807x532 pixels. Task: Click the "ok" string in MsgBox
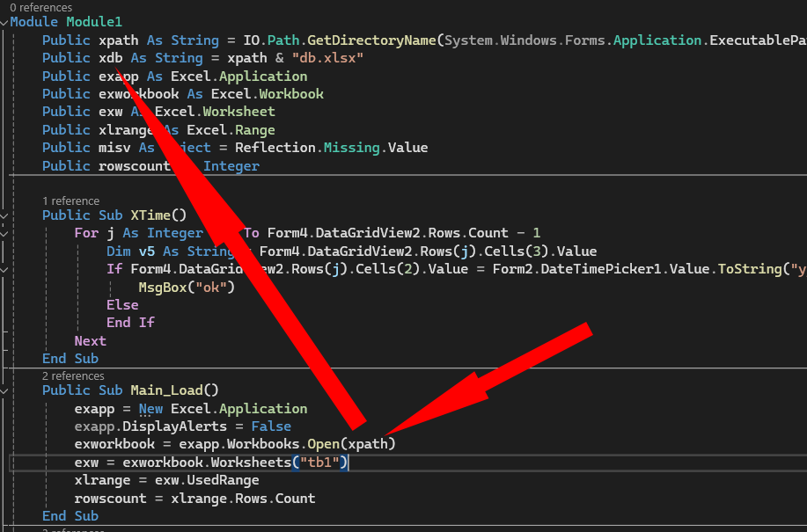pyautogui.click(x=211, y=288)
